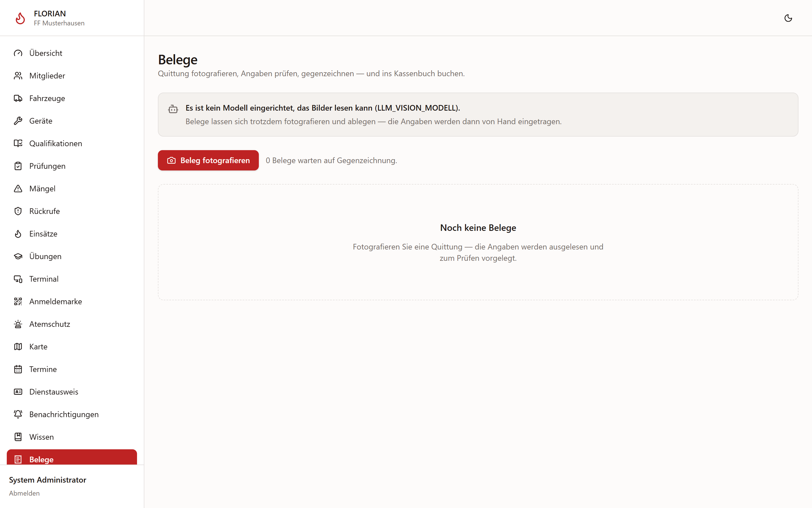The width and height of the screenshot is (812, 508).
Task: Open the Qualifikationen book icon
Action: tap(18, 143)
